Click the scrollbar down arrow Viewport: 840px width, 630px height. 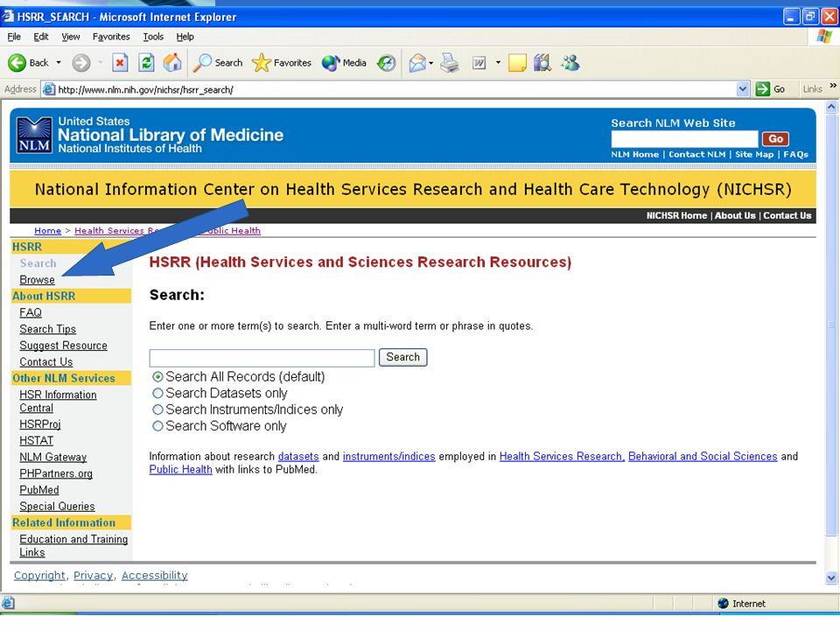[831, 577]
